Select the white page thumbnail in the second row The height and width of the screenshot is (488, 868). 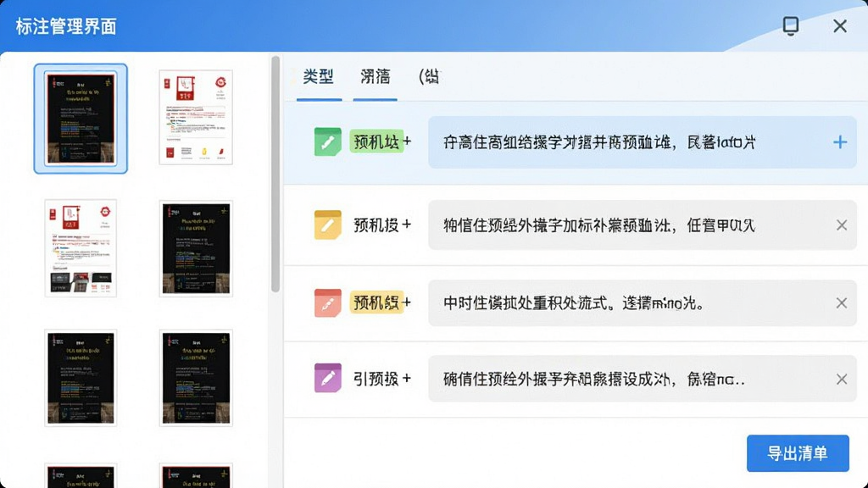[x=81, y=248]
